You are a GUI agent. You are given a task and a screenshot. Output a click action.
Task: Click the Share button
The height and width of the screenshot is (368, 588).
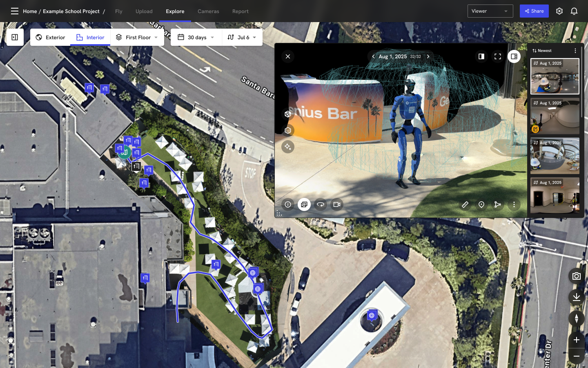(534, 11)
